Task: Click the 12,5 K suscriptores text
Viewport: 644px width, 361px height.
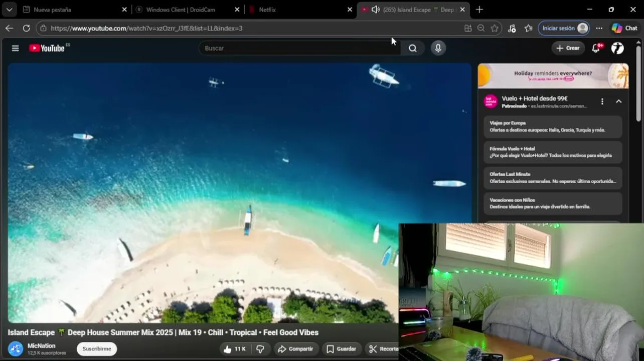Action: pos(47,353)
